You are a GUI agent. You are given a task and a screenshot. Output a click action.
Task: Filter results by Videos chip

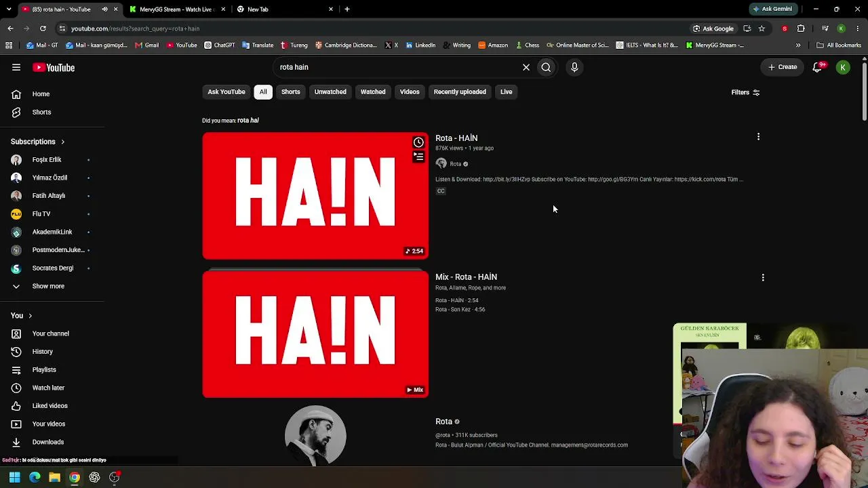point(410,92)
